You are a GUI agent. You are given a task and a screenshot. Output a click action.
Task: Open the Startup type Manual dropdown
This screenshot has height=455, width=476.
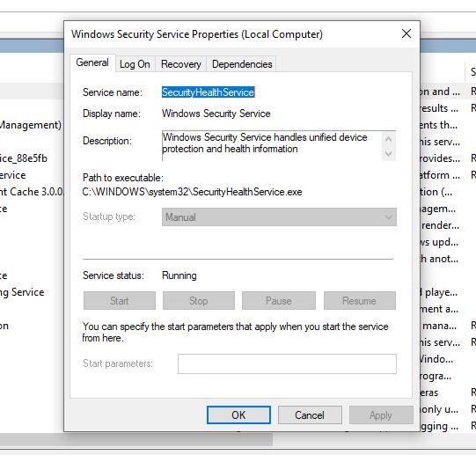point(279,216)
